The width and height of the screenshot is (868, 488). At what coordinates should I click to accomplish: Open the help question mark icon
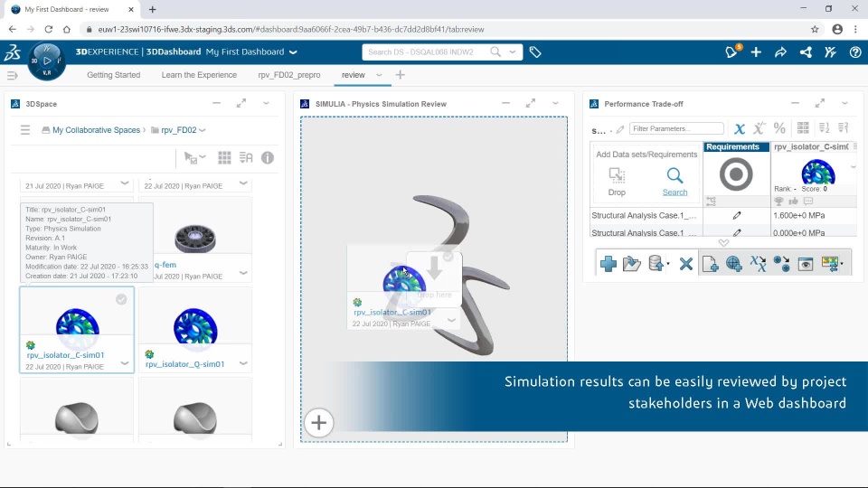click(x=855, y=52)
